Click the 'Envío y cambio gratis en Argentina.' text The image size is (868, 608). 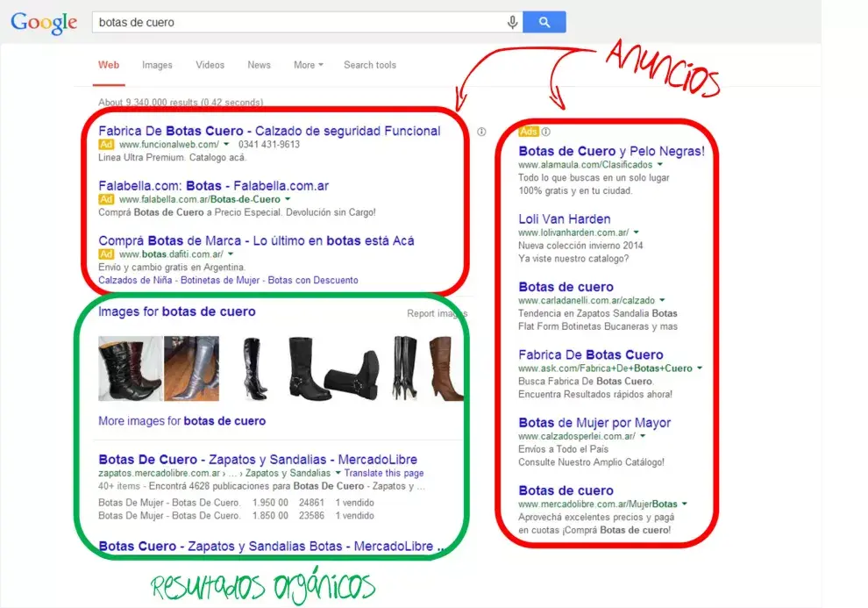(x=172, y=267)
